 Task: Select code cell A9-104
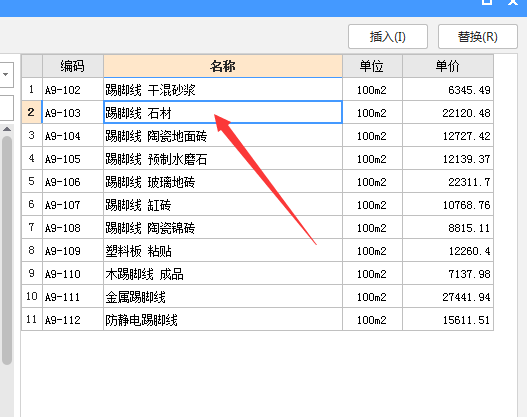click(73, 136)
